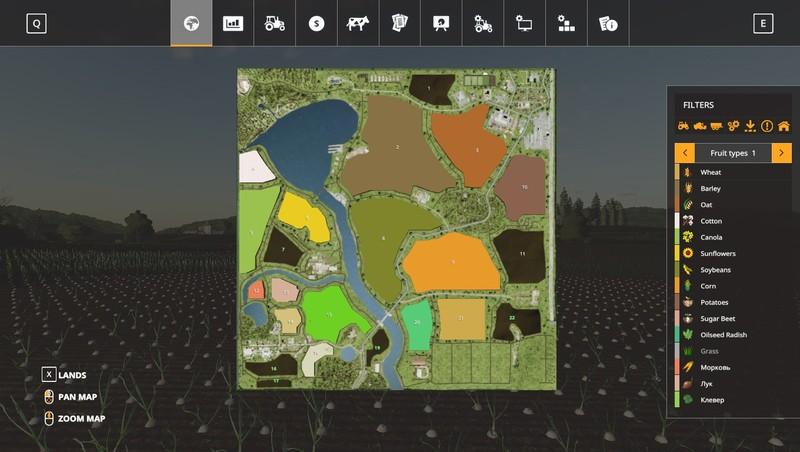The width and height of the screenshot is (800, 452).
Task: Toggle Wheat fruit type visibility
Action: pos(733,172)
